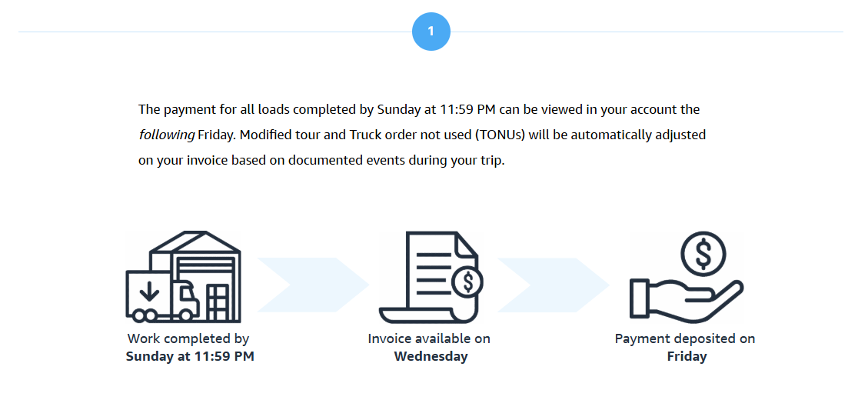Viewport: 868px width, 410px height.
Task: Click "(TONUs)" in the paragraph
Action: pos(502,135)
